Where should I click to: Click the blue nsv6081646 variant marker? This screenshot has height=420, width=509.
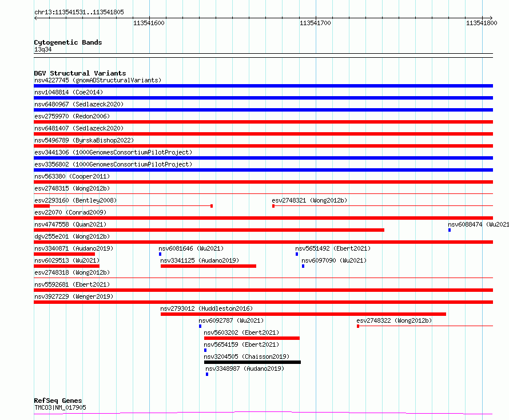[x=160, y=254]
